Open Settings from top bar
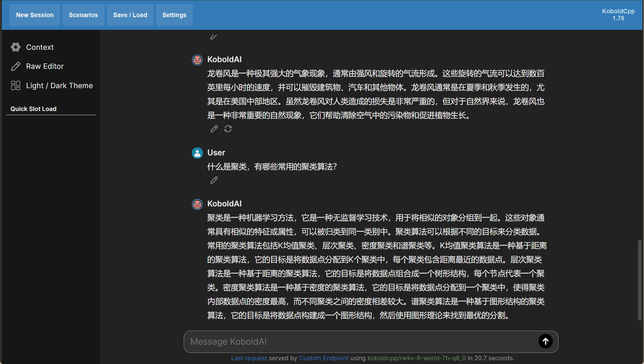 174,15
